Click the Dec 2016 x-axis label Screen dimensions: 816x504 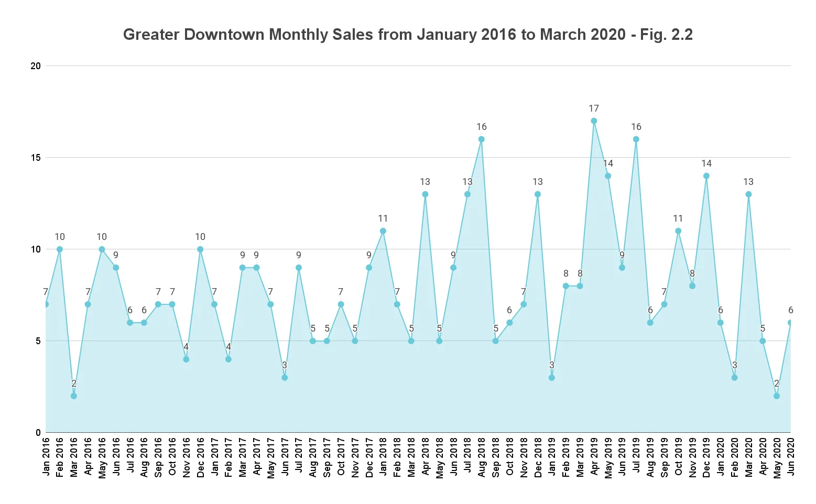coord(201,457)
